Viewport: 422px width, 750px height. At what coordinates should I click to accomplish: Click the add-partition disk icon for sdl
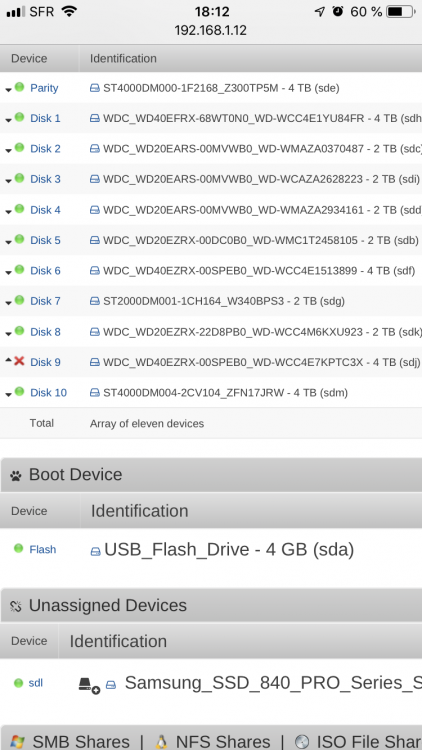[x=89, y=685]
